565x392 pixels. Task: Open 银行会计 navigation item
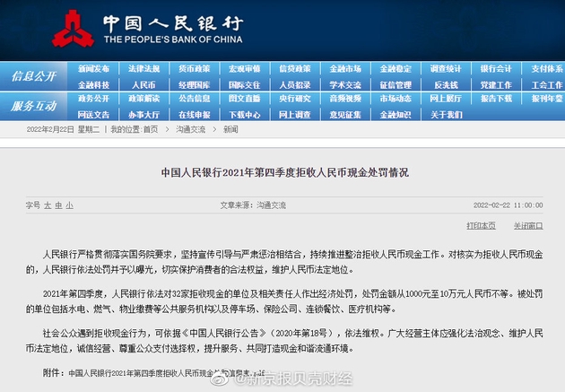click(496, 69)
